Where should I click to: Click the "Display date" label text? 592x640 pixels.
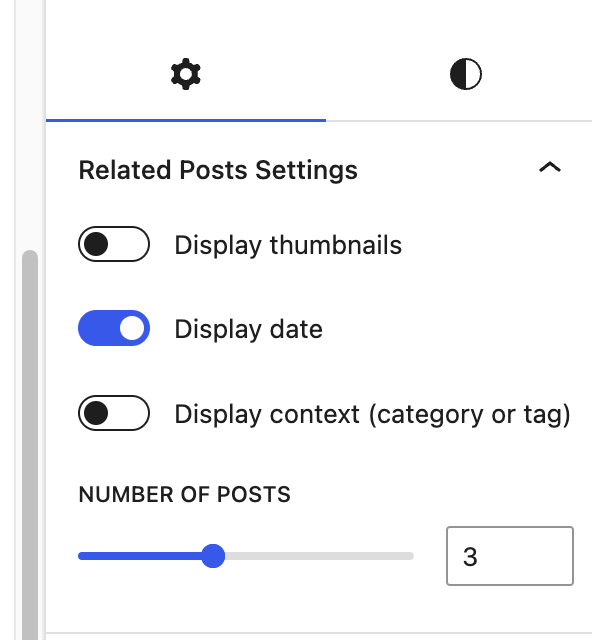pyautogui.click(x=249, y=329)
